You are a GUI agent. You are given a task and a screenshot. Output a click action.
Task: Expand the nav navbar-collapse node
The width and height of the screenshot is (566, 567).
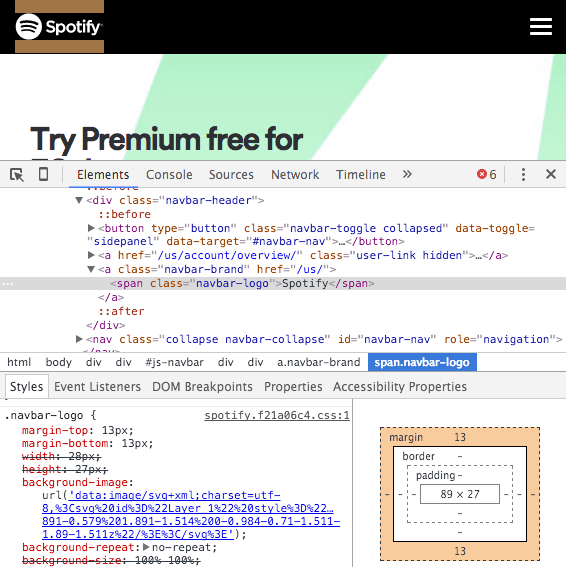[79, 339]
